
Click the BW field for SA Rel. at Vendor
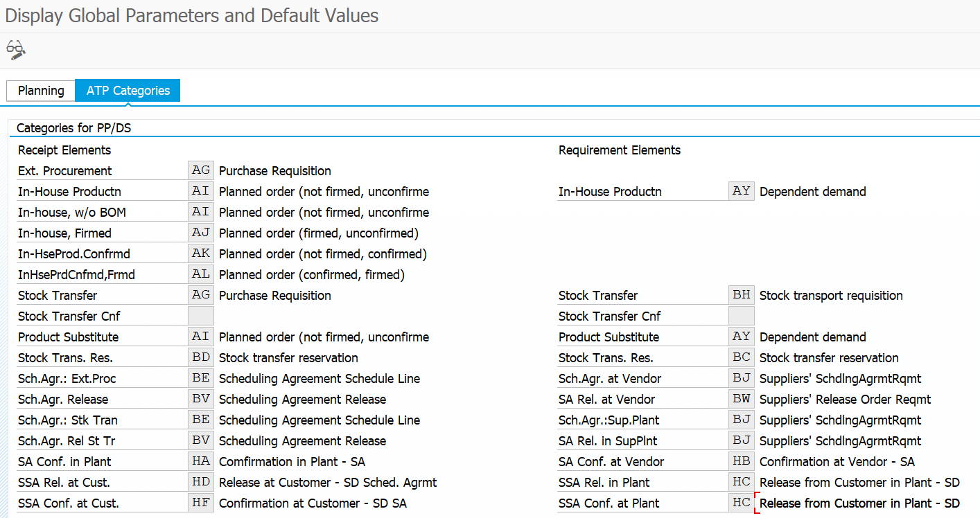point(742,399)
